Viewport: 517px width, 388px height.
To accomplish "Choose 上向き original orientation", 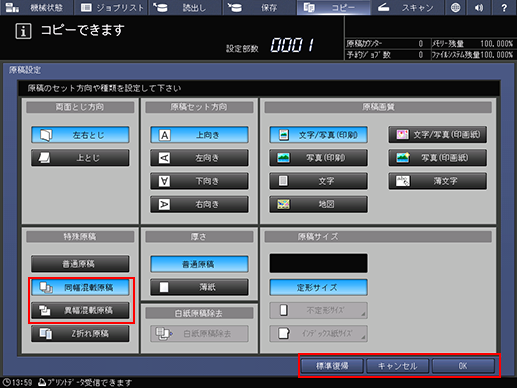I will click(199, 135).
